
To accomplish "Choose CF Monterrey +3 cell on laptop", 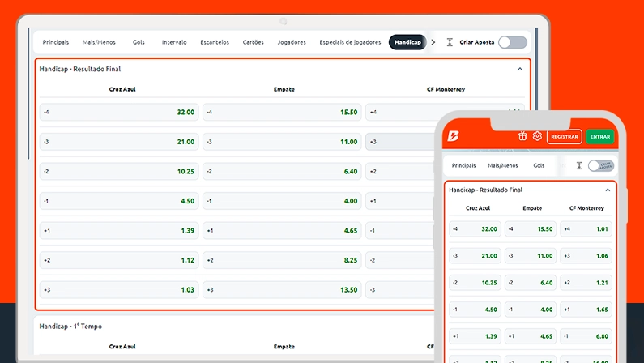I will (400, 142).
